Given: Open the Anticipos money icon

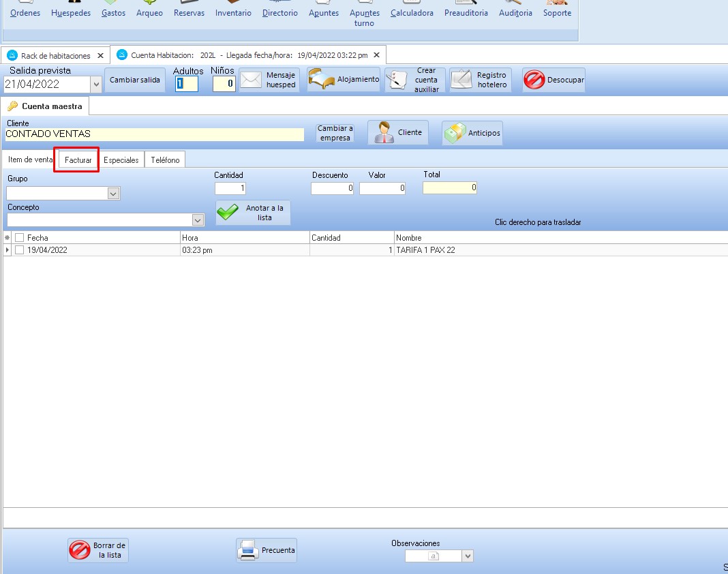Looking at the screenshot, I should (455, 133).
